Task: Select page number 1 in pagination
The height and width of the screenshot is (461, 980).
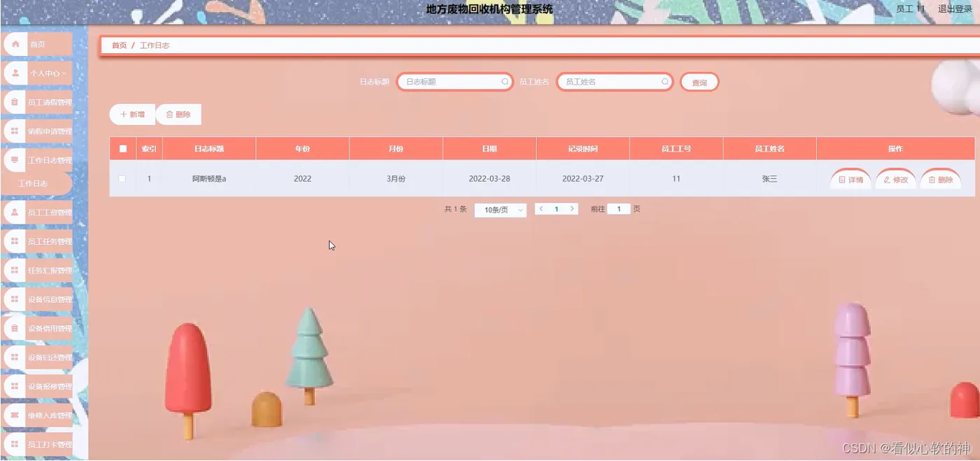Action: [556, 208]
